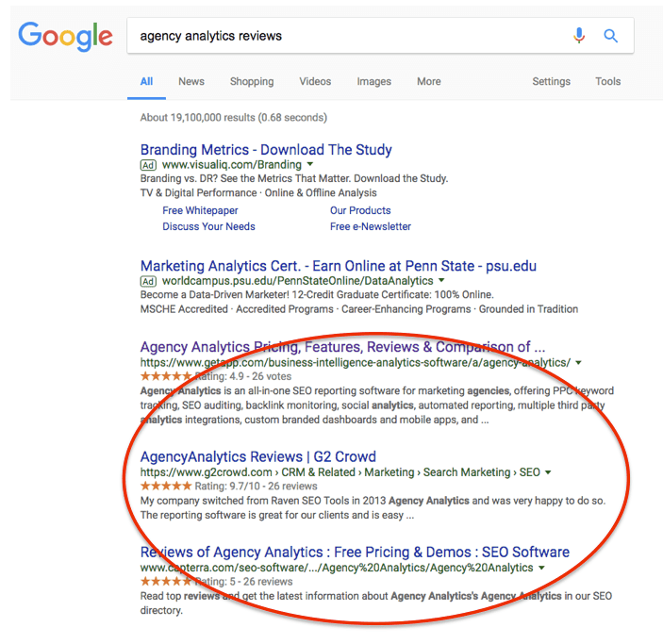This screenshot has width=663, height=644.
Task: Click the Google logo
Action: click(x=65, y=37)
